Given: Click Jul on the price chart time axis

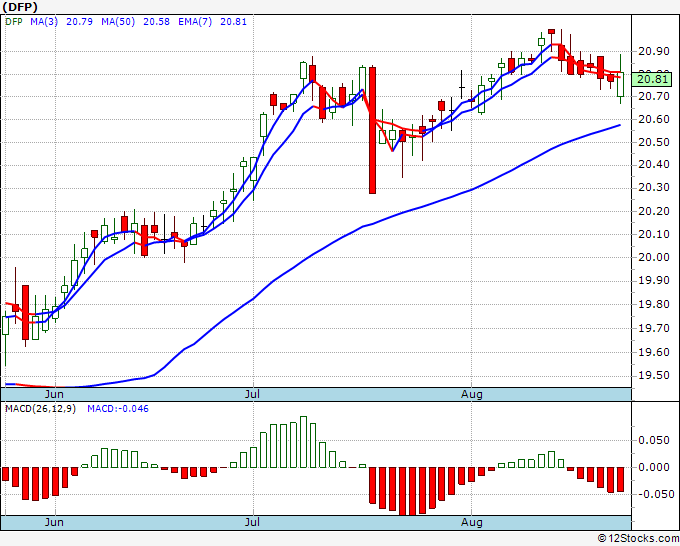Looking at the screenshot, I should pyautogui.click(x=252, y=394).
